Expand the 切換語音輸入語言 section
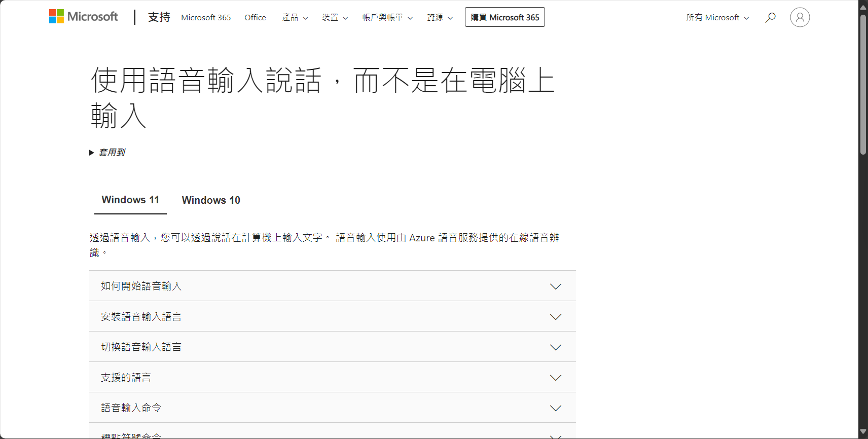The height and width of the screenshot is (439, 868). pos(333,347)
